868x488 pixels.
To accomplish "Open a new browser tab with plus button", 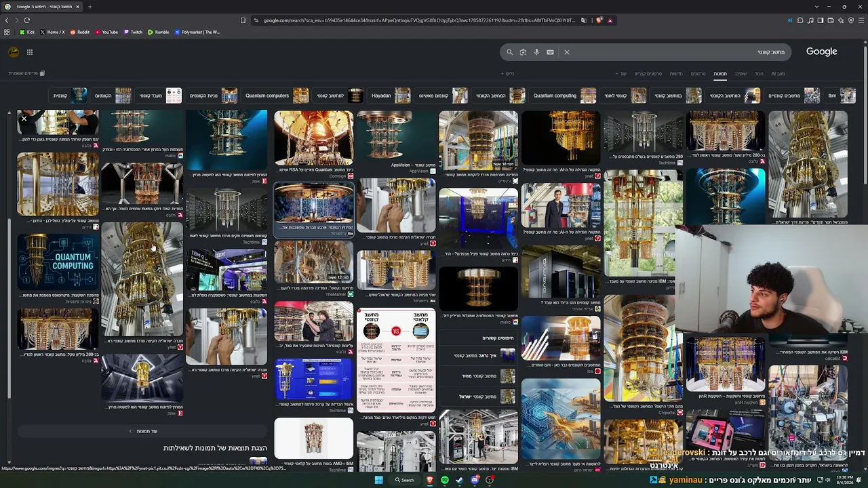I will (x=90, y=7).
